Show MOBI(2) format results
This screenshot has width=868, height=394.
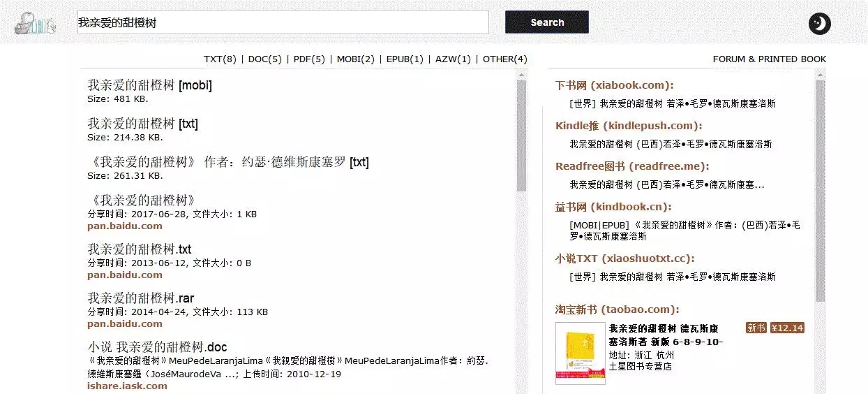[355, 59]
